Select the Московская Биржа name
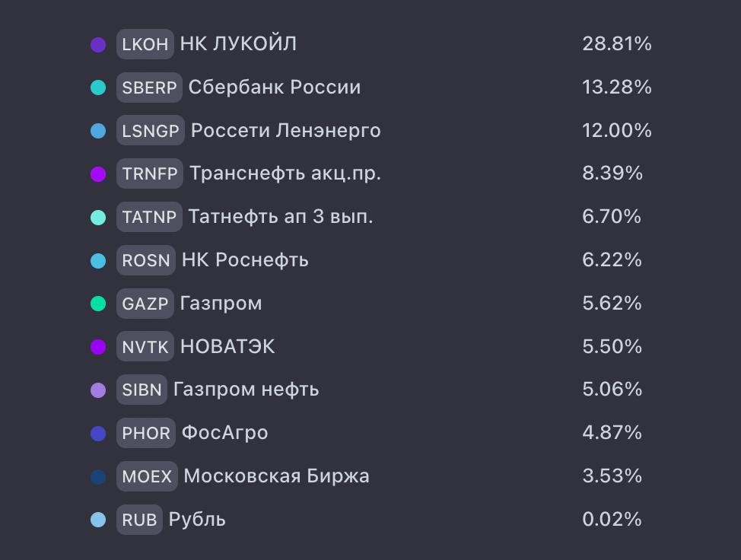741x560 pixels. (x=276, y=476)
